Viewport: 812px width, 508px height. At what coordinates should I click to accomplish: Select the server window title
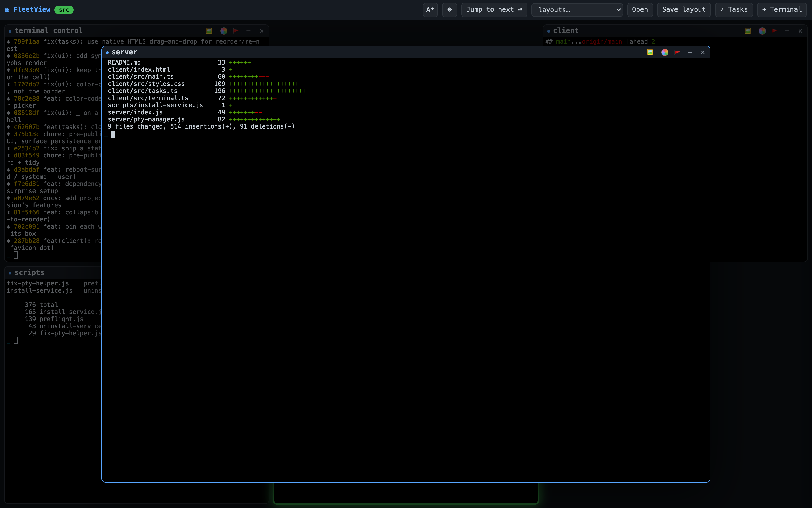pos(125,52)
